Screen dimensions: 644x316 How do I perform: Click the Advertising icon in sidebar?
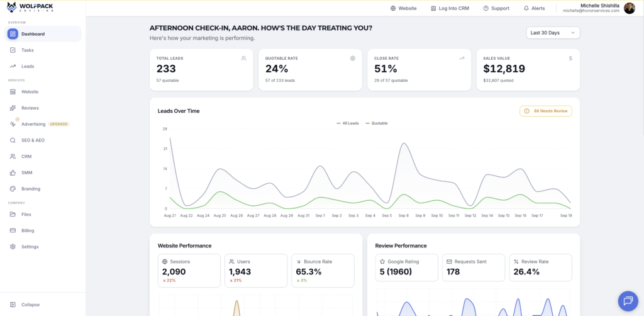click(x=13, y=123)
